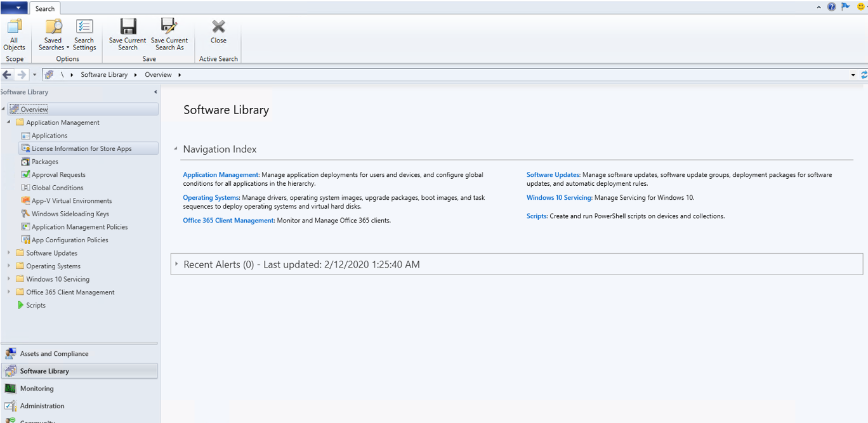Switch to Assets and Compliance workspace

pos(54,354)
